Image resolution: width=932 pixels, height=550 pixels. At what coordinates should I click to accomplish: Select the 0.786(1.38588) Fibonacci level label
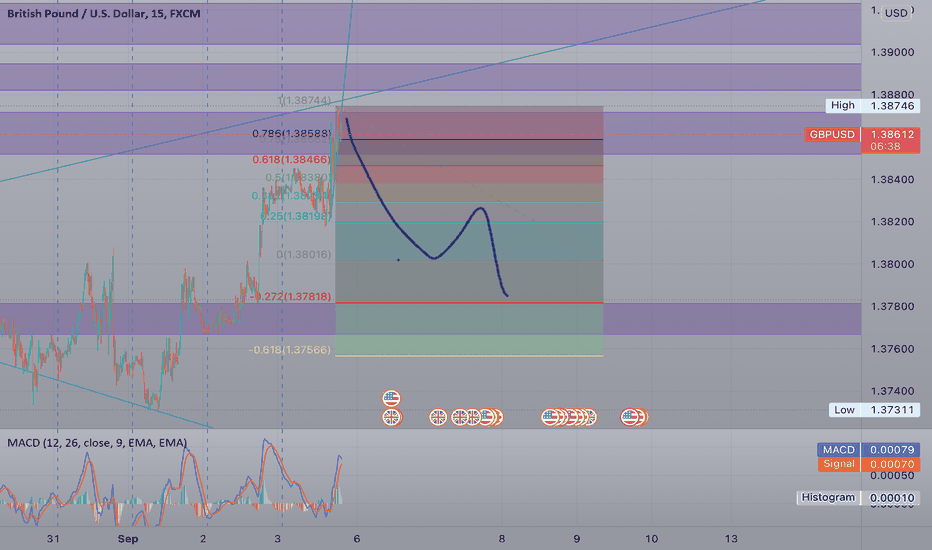(x=291, y=134)
